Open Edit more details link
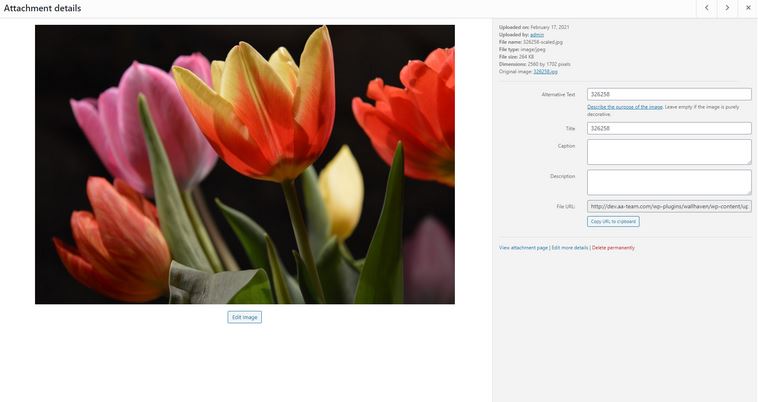The height and width of the screenshot is (402, 758). coord(569,247)
